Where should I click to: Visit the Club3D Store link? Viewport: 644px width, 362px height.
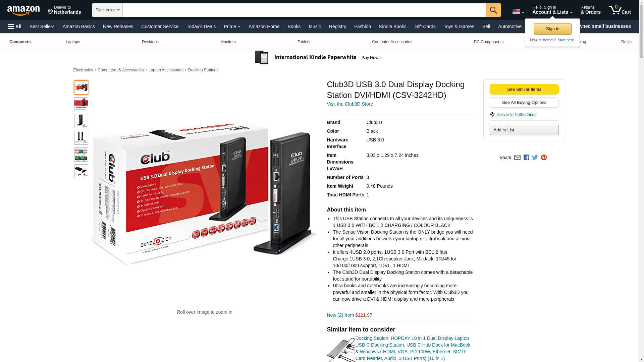click(x=350, y=104)
